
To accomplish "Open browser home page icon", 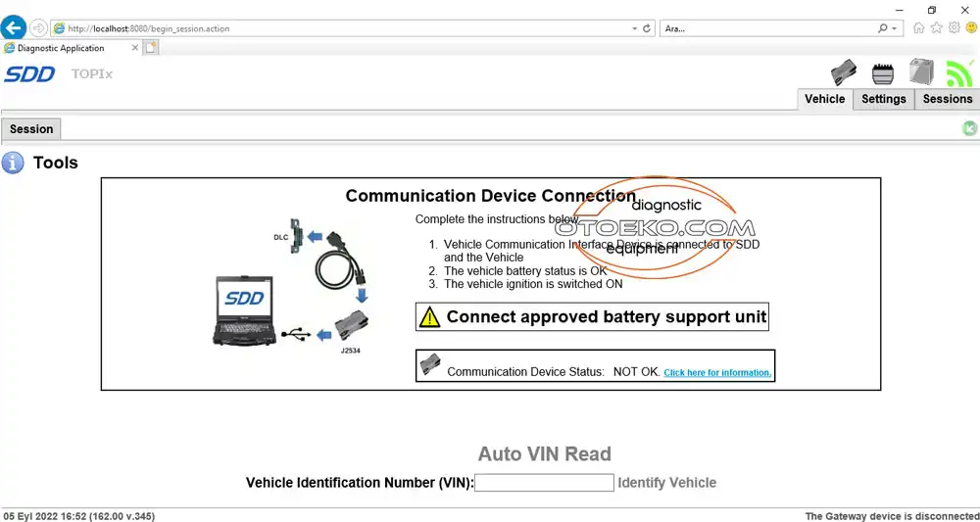I will (918, 28).
